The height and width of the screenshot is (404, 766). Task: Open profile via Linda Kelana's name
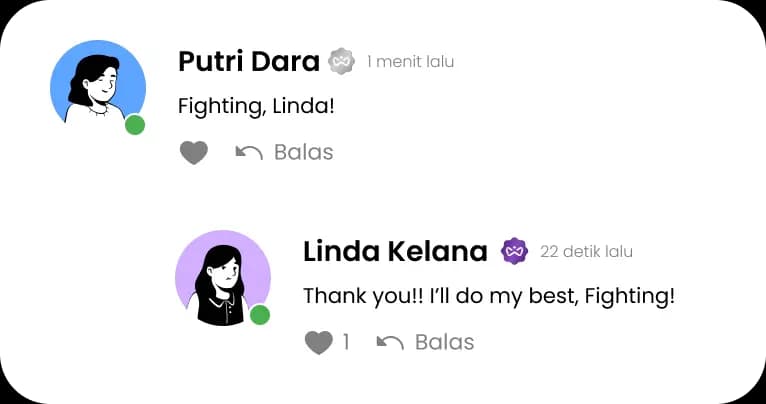395,251
